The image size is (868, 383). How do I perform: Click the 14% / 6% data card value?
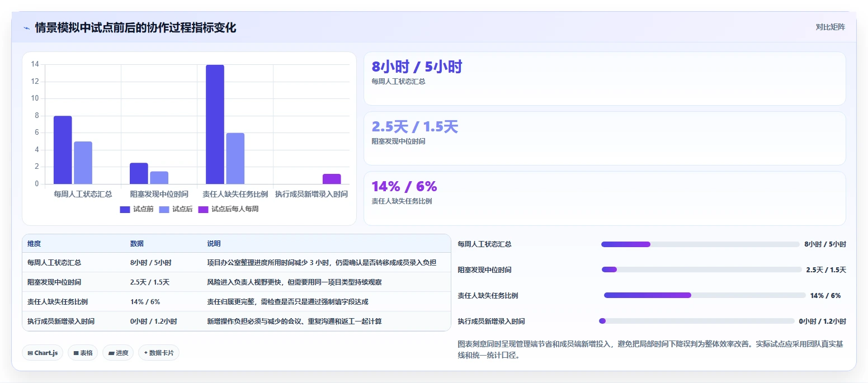(404, 187)
